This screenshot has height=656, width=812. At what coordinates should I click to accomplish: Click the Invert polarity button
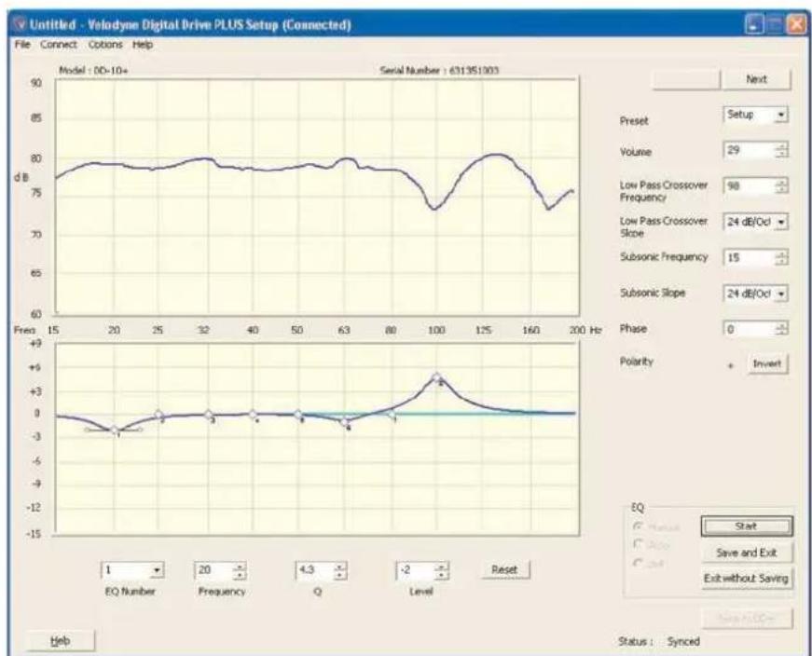(x=767, y=363)
